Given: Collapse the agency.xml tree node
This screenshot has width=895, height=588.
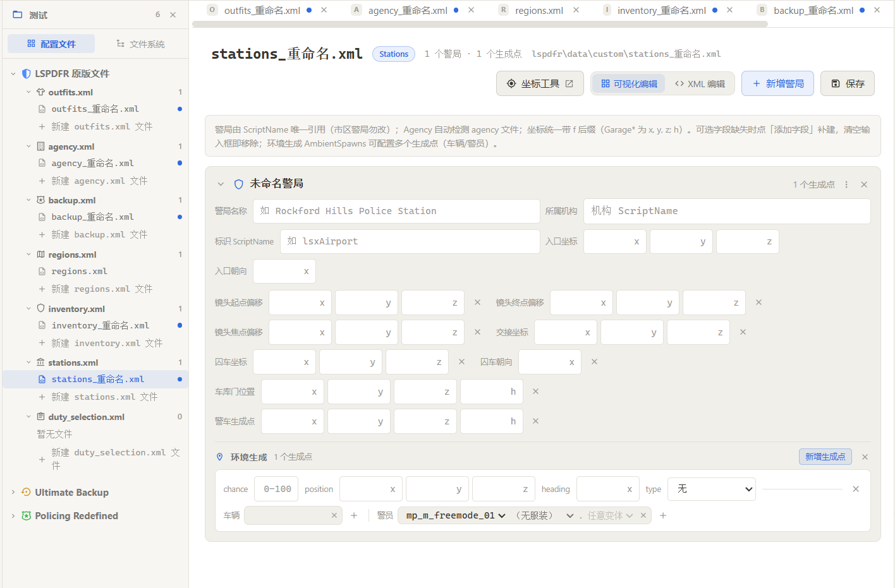Looking at the screenshot, I should pos(28,147).
